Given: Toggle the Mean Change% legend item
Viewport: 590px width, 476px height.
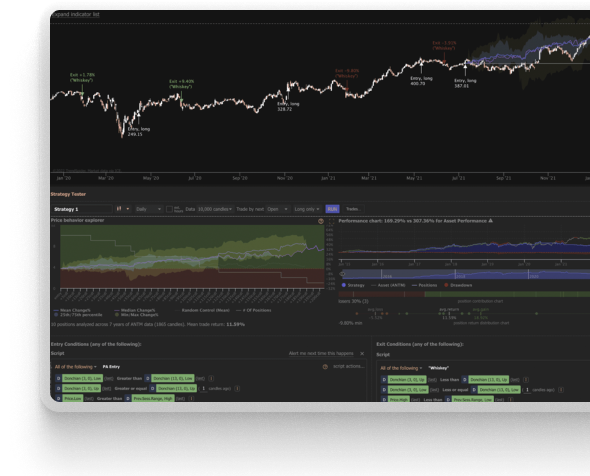Looking at the screenshot, I should click(73, 310).
